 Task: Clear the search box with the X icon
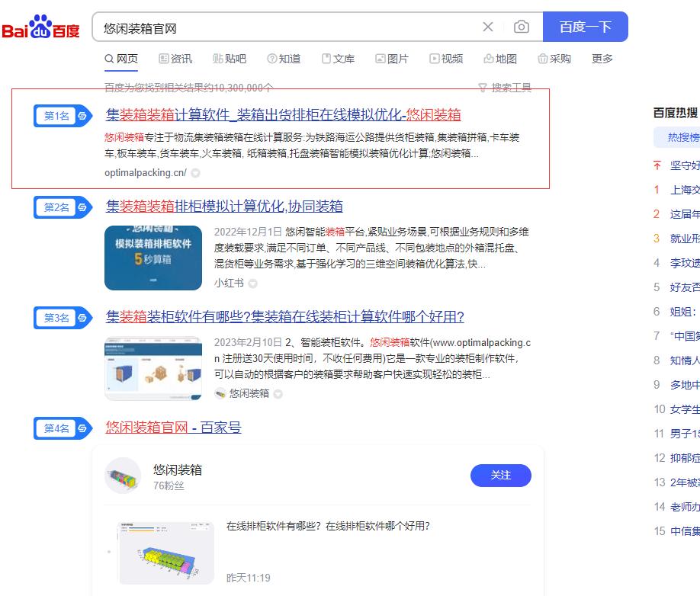[x=488, y=27]
